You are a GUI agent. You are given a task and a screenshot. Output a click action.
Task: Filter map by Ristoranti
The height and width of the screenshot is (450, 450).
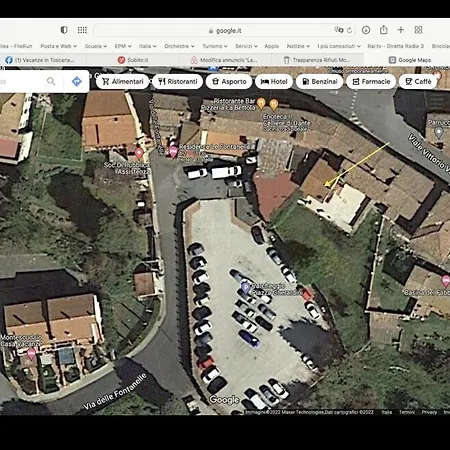click(177, 82)
